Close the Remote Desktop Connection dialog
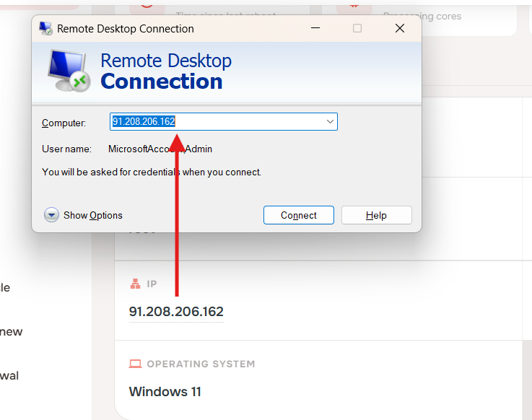Image resolution: width=532 pixels, height=420 pixels. pos(400,28)
